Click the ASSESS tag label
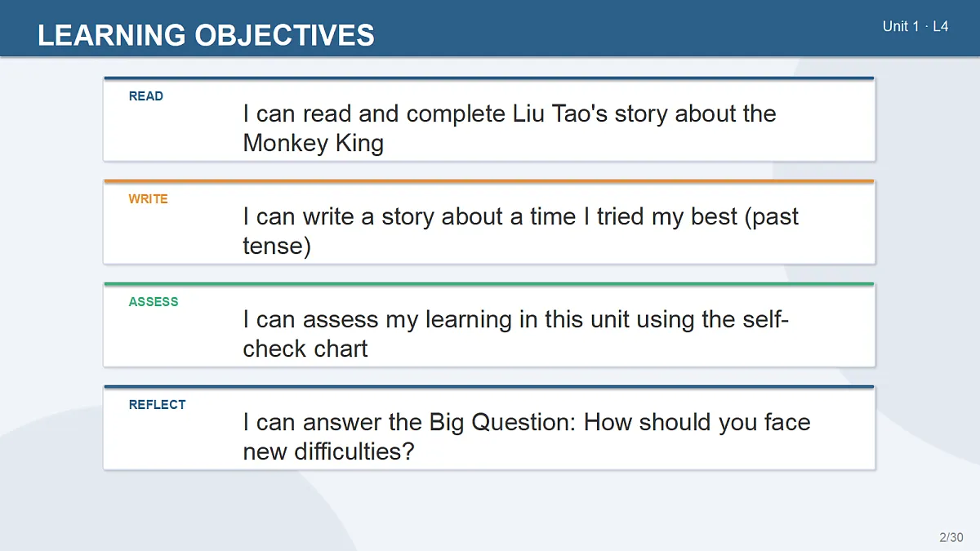 click(x=153, y=302)
